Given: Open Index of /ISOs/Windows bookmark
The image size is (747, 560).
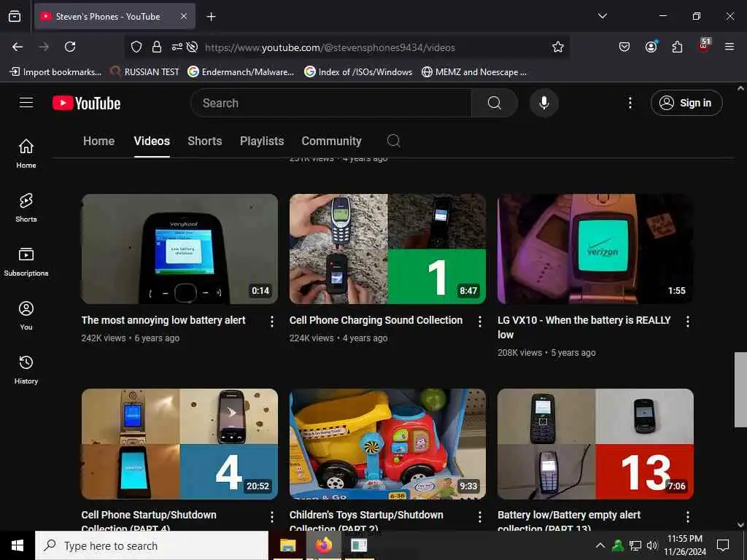Looking at the screenshot, I should 358,72.
